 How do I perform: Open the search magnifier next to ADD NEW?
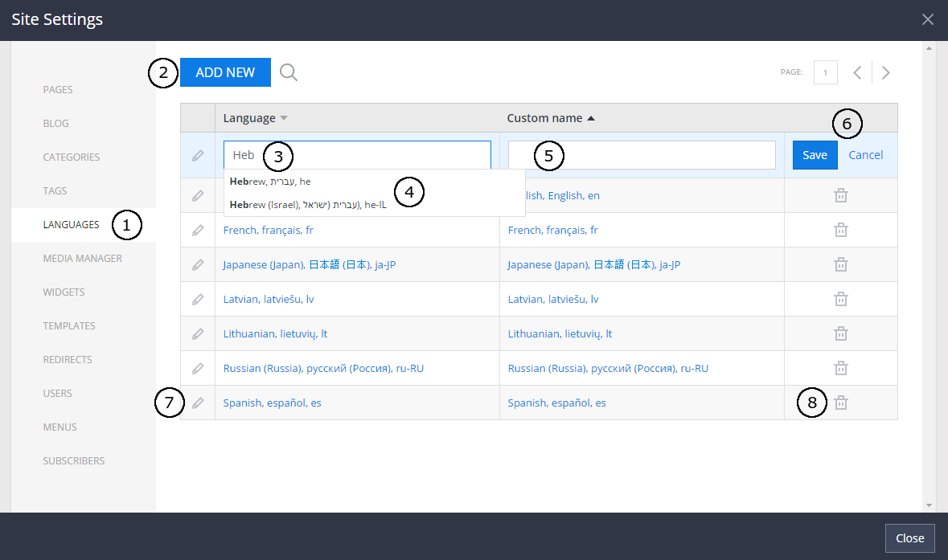coord(288,72)
